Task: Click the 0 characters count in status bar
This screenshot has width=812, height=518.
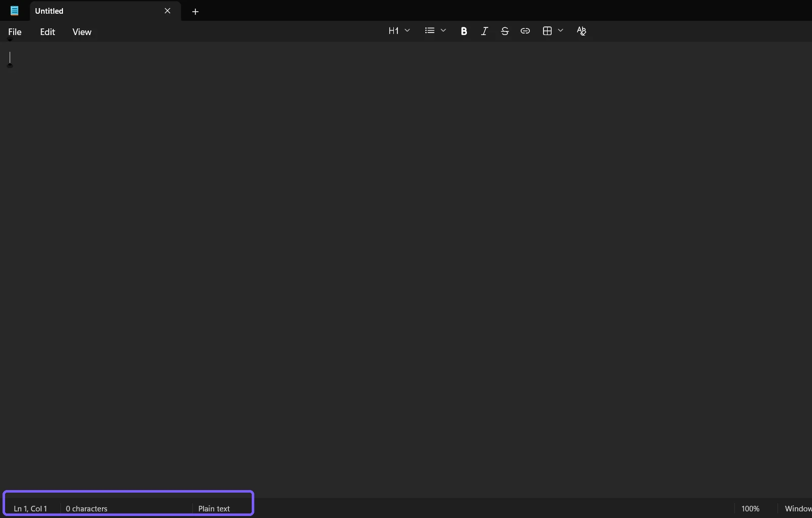Action: point(87,508)
